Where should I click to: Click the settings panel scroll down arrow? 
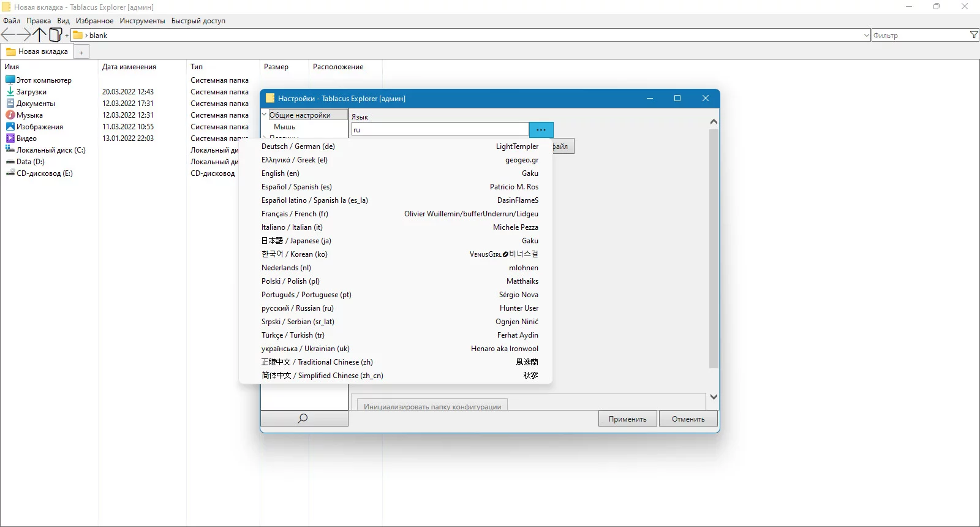pos(714,396)
